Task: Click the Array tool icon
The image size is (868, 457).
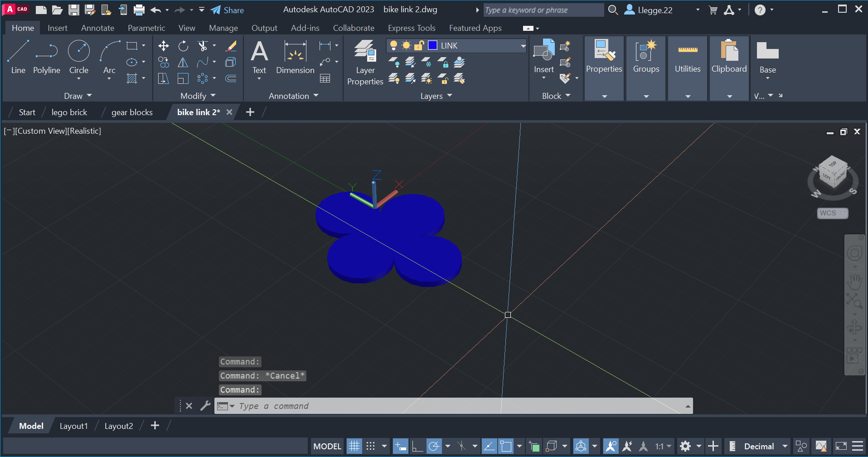Action: point(203,78)
